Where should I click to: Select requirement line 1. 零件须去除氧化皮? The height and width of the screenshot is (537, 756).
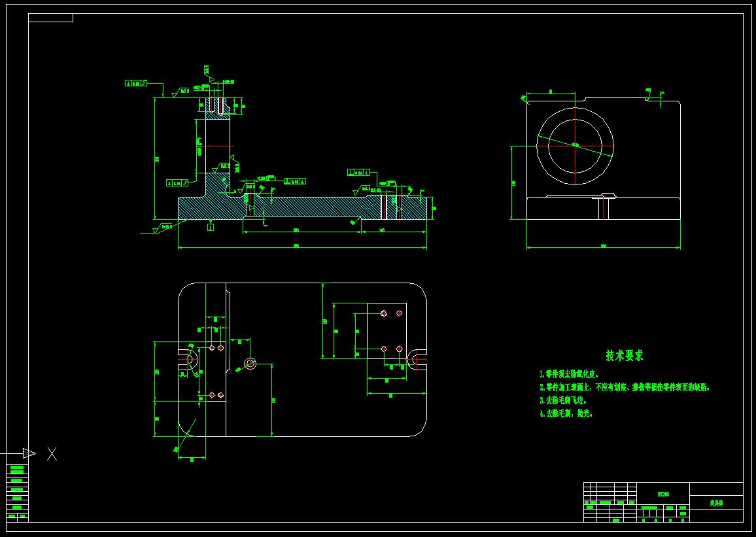(570, 374)
